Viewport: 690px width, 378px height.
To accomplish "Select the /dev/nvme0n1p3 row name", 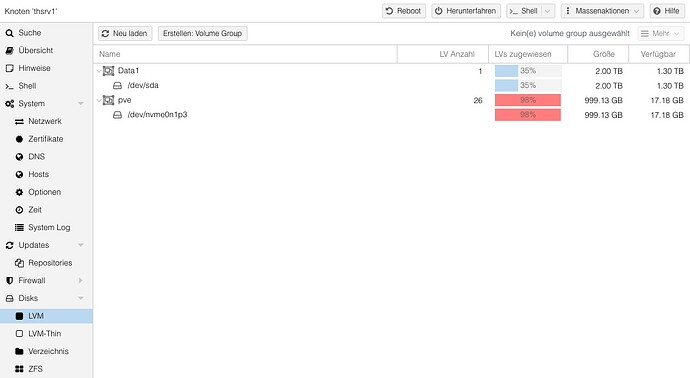I will 158,115.
